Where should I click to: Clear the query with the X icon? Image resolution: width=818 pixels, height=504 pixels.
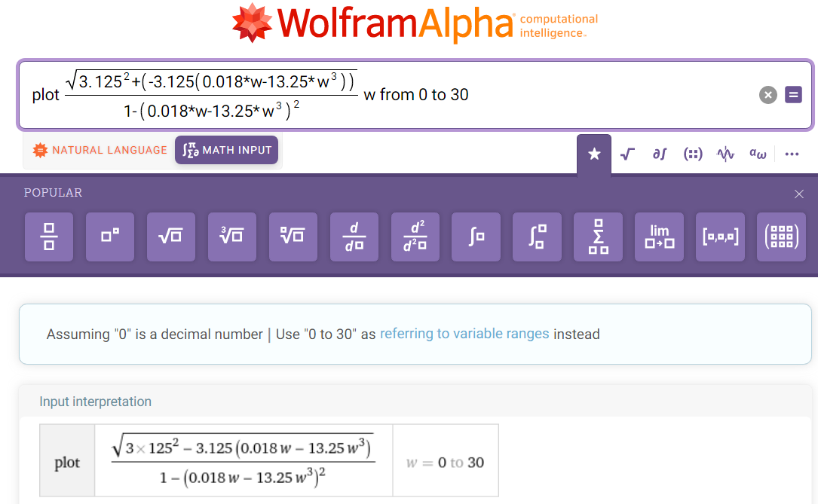click(768, 95)
